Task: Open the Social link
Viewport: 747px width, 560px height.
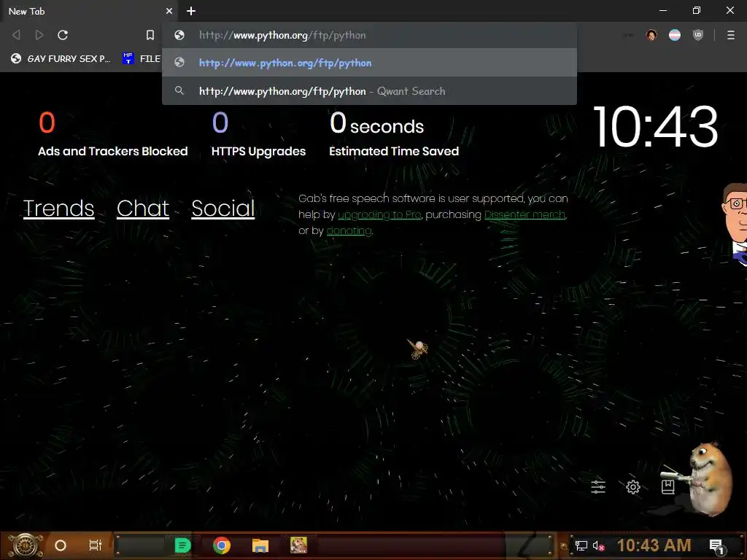Action: (x=223, y=208)
